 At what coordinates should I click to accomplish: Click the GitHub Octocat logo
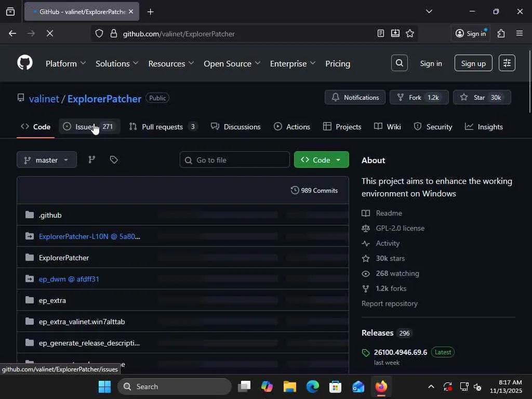(x=25, y=63)
